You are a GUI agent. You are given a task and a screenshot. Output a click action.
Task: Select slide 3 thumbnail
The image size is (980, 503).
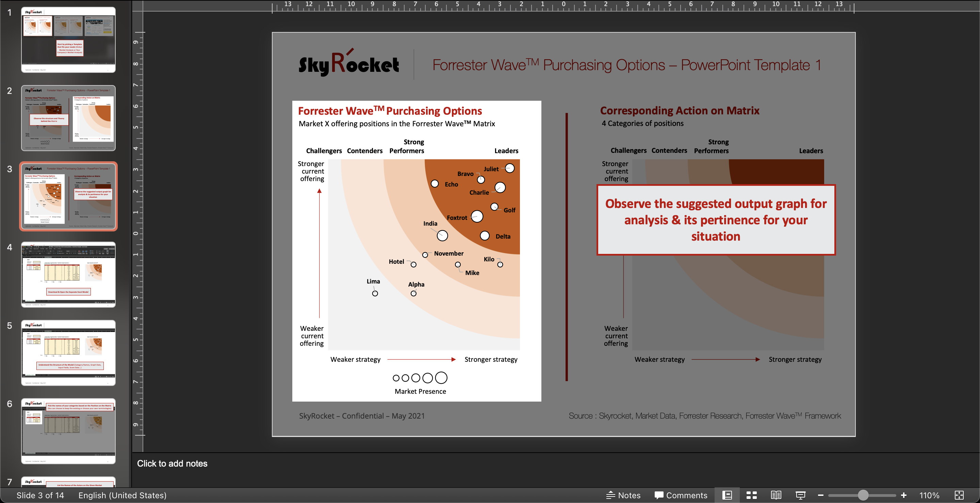point(68,196)
